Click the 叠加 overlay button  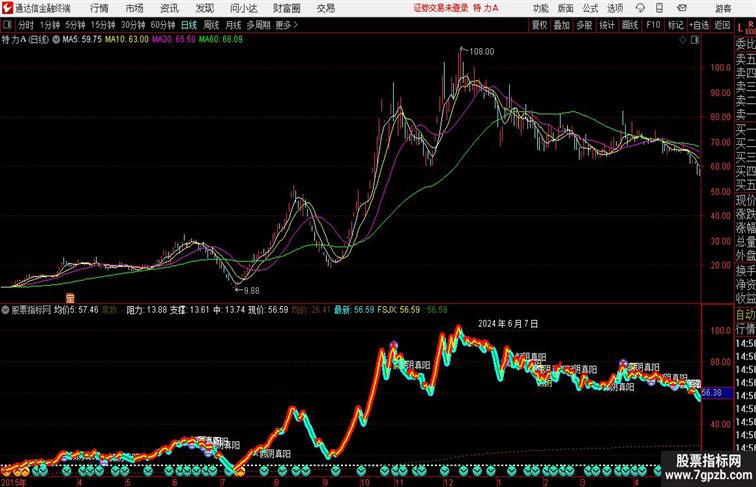tap(562, 25)
